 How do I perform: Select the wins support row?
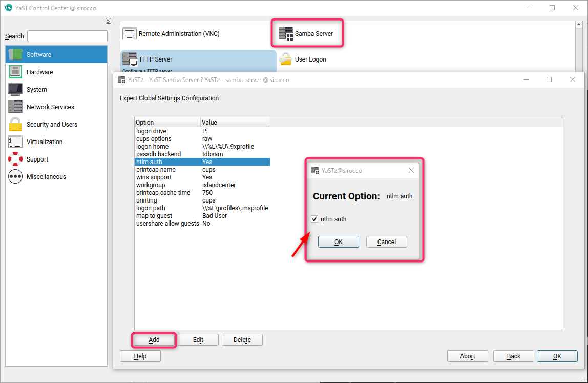(x=202, y=177)
